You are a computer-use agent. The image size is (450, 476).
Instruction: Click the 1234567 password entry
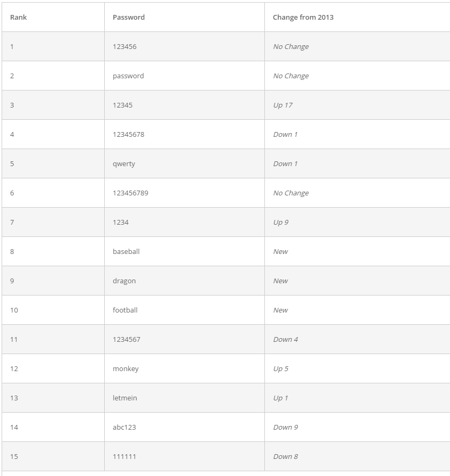(x=127, y=339)
